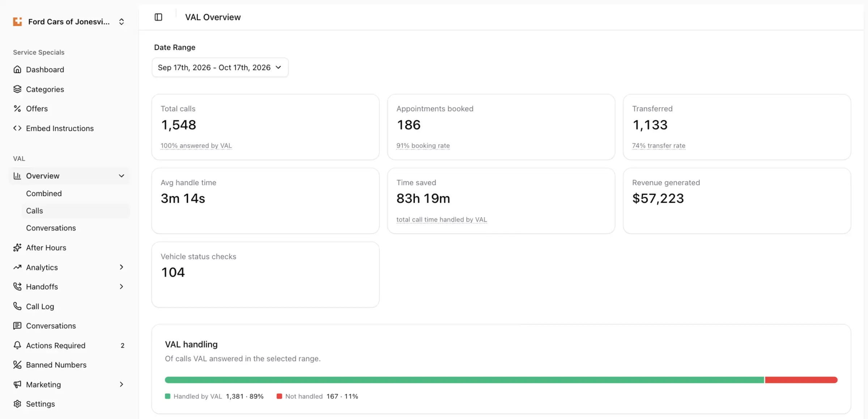Open the Combined overview submenu item

pos(44,193)
